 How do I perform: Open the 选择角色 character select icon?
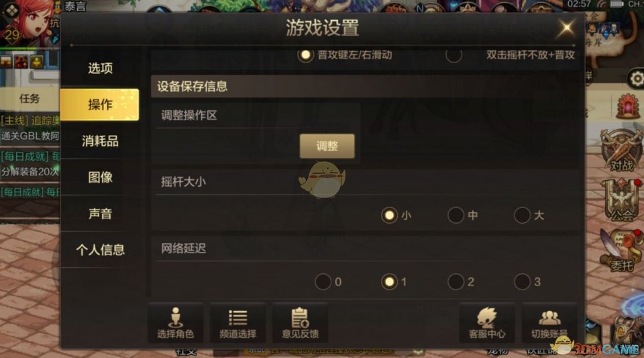(175, 323)
